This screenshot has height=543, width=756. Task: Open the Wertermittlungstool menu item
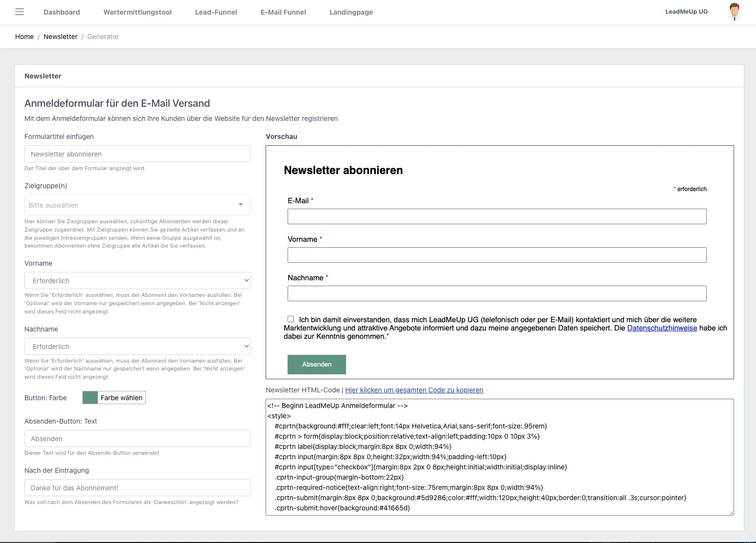click(137, 12)
